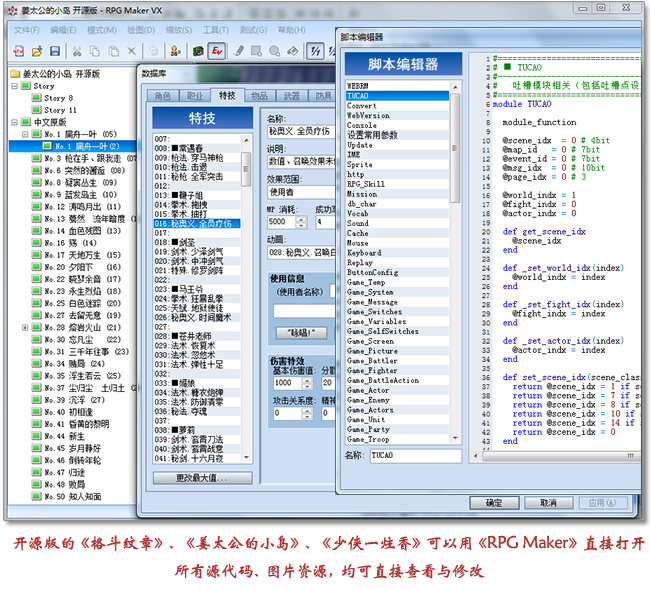Select skill 010:枪法.击退 in list

(197, 167)
